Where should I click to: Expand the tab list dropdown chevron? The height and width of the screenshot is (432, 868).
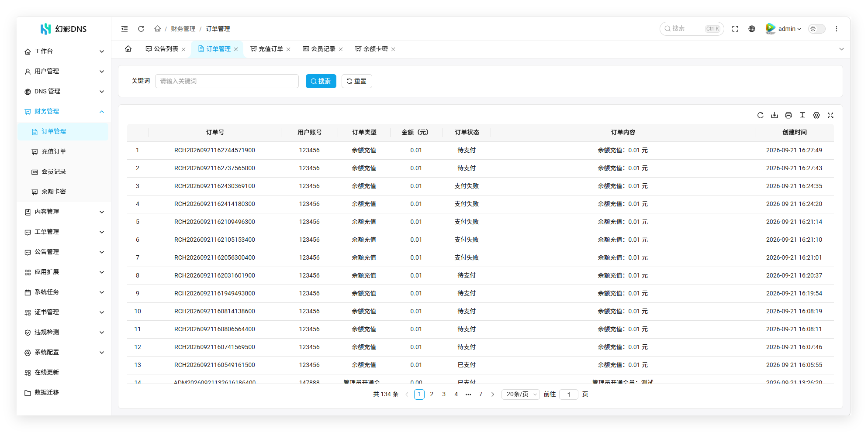coord(841,49)
